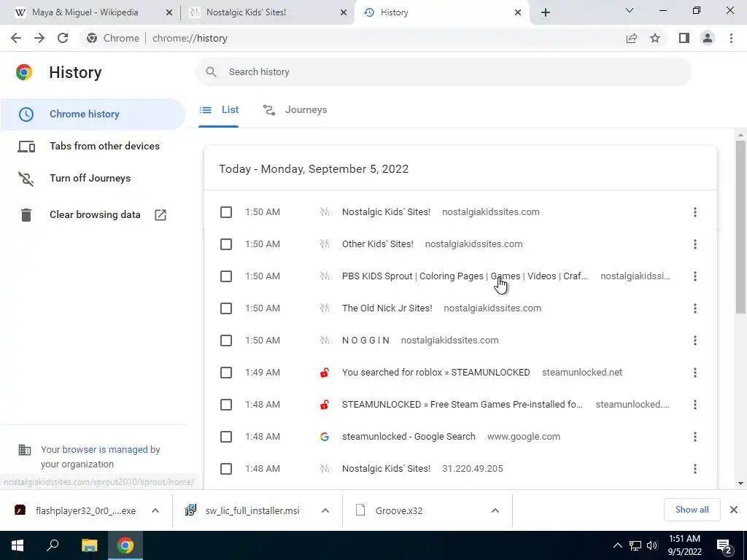Open more actions for You searched for roblox
Screen dimensions: 747x560
click(694, 373)
